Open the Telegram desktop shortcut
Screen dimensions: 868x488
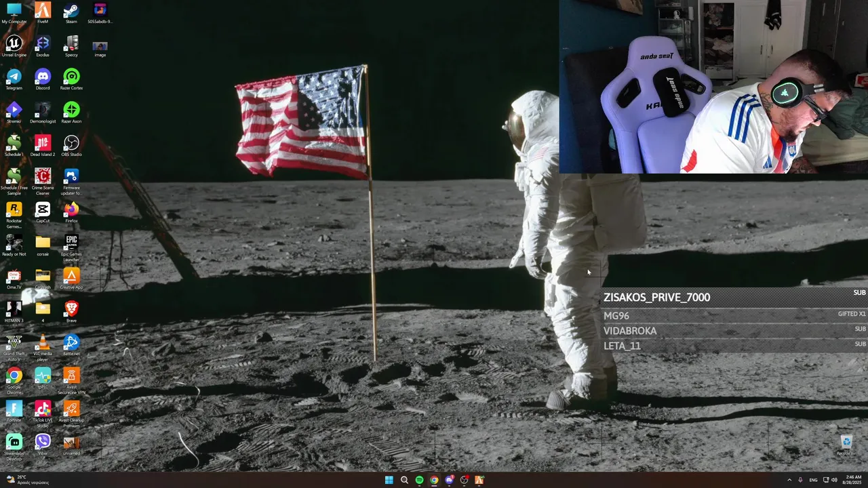point(14,79)
